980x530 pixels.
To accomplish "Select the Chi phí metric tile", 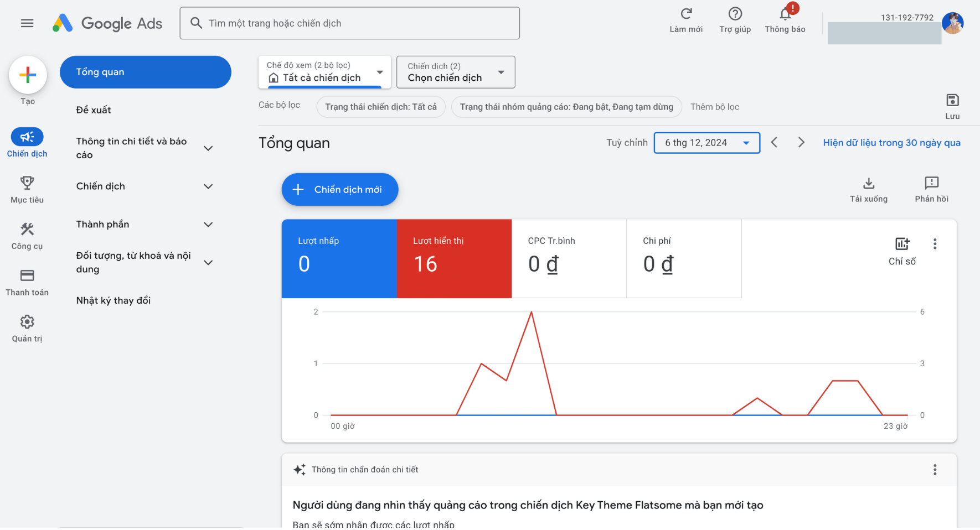I will [x=684, y=259].
